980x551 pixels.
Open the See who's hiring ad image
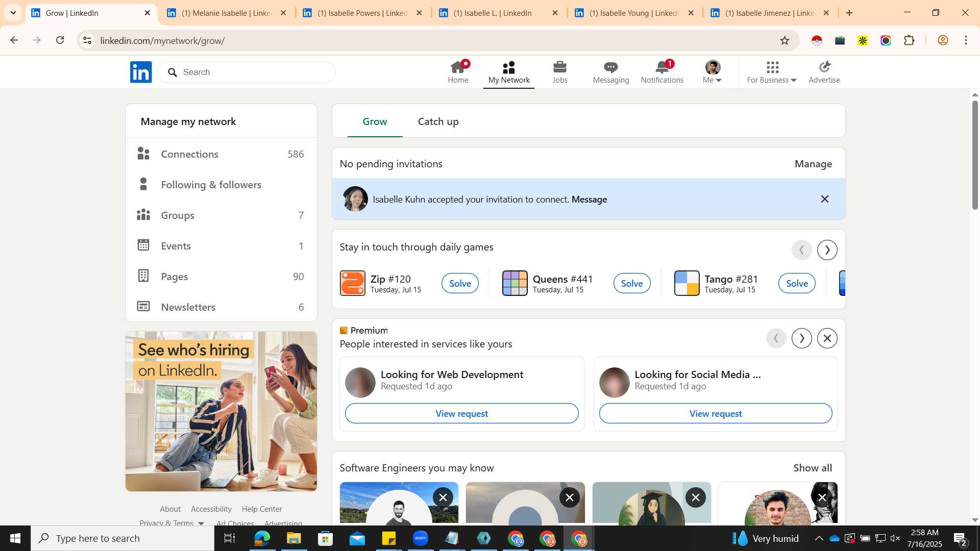click(x=221, y=411)
